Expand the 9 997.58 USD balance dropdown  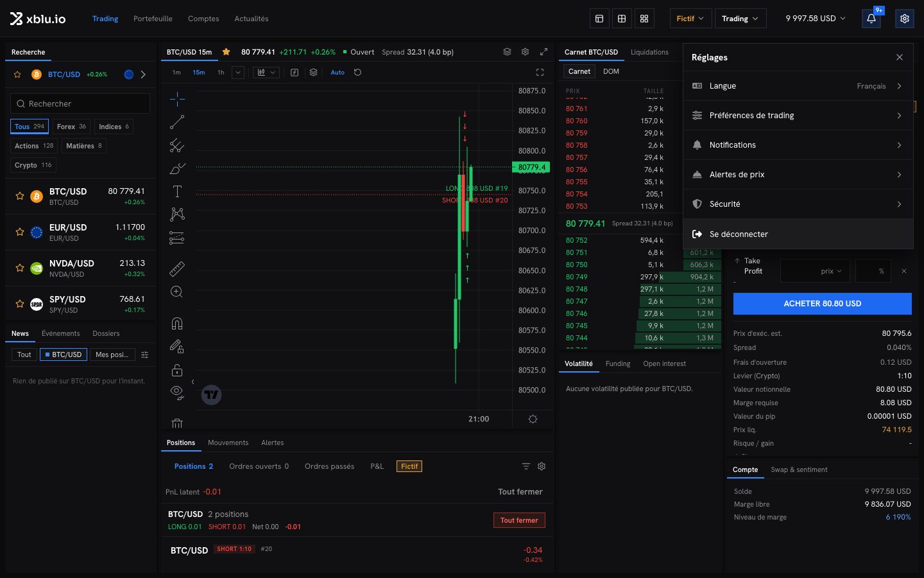point(816,19)
